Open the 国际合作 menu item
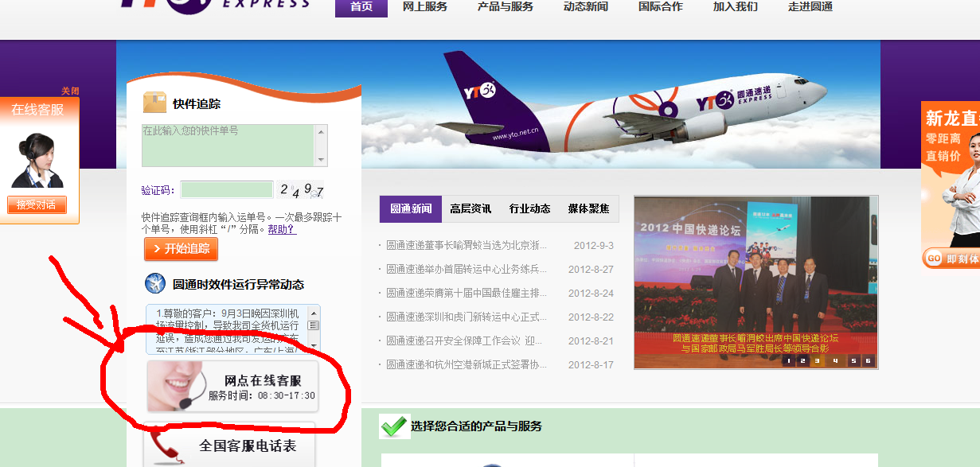980x467 pixels. tap(661, 7)
